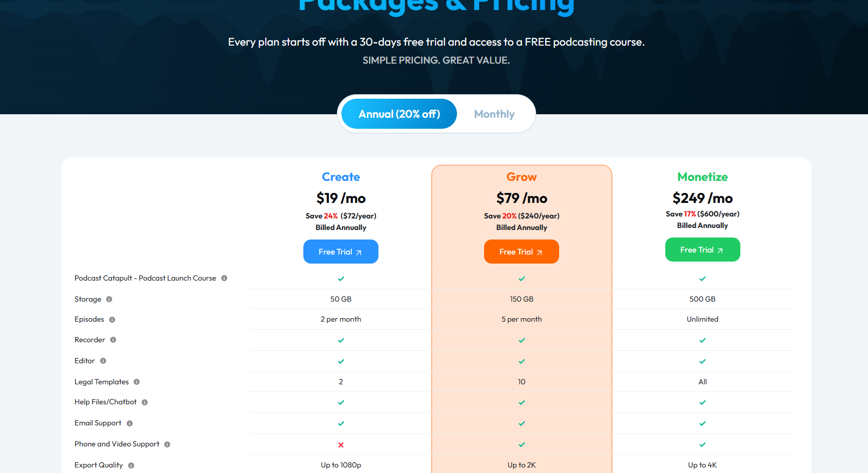Select Annual (20% off) billing

tap(399, 114)
